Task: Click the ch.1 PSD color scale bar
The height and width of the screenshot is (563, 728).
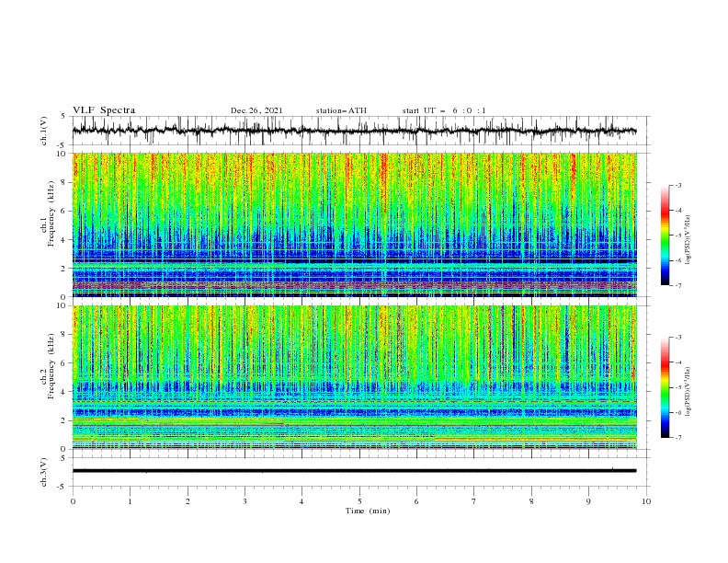Action: pos(665,236)
